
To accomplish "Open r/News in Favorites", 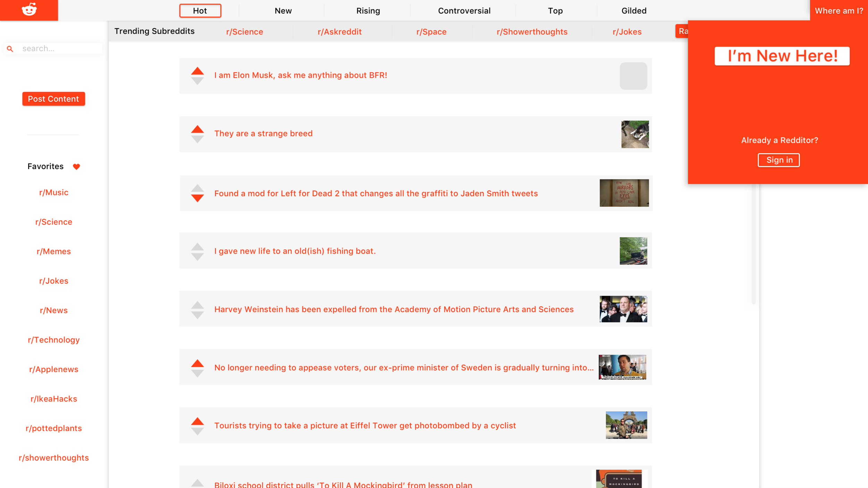I will pyautogui.click(x=53, y=310).
